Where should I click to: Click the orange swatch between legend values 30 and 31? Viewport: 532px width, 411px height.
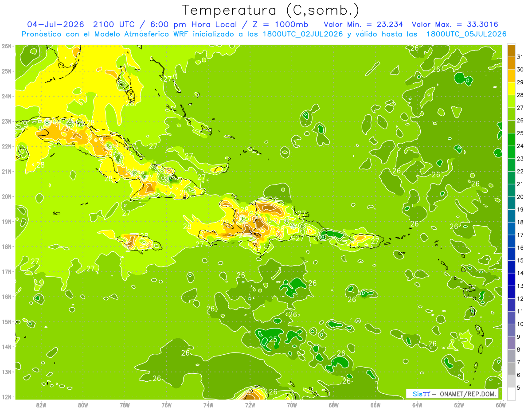(511, 63)
